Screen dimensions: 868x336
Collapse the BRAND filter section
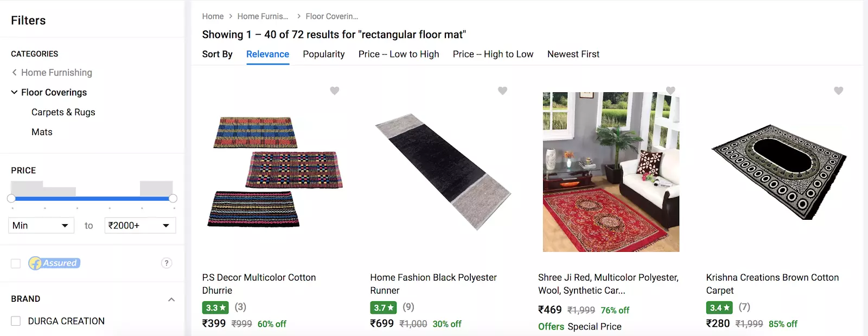(171, 299)
